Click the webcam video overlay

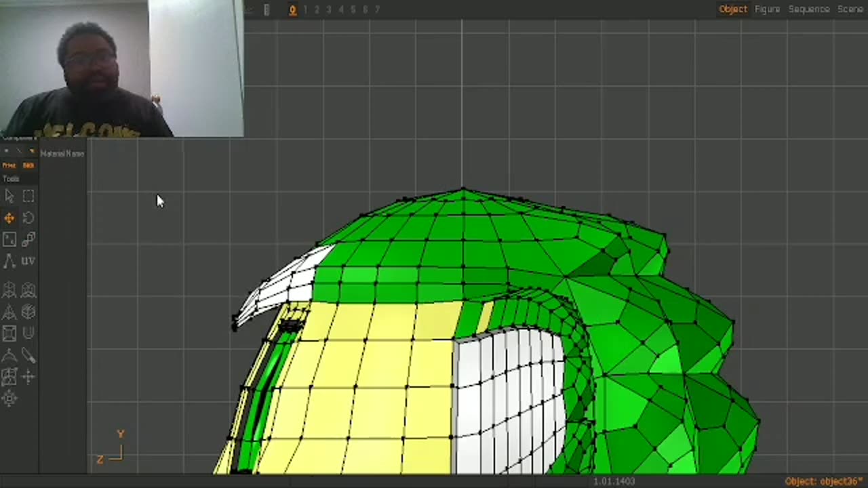point(122,68)
